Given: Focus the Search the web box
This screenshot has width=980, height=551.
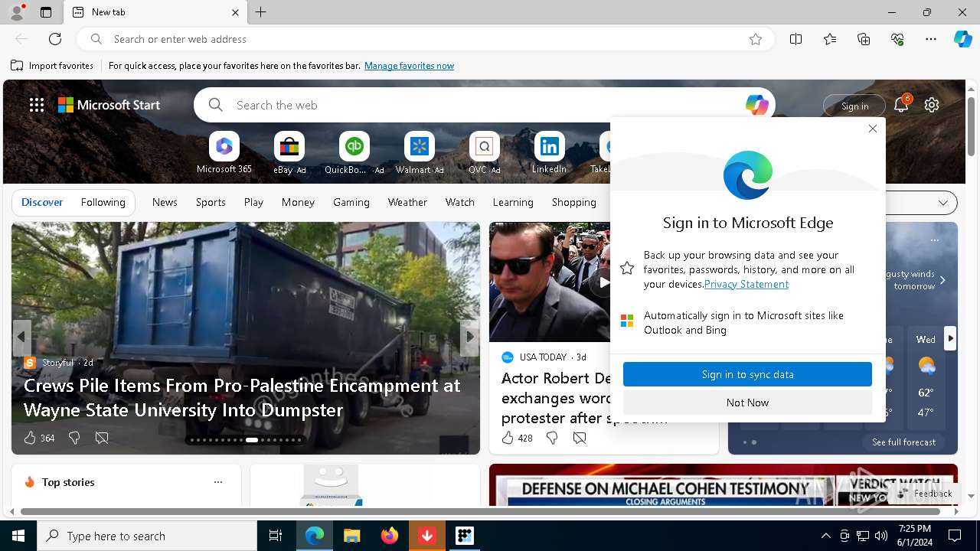Looking at the screenshot, I should point(484,105).
